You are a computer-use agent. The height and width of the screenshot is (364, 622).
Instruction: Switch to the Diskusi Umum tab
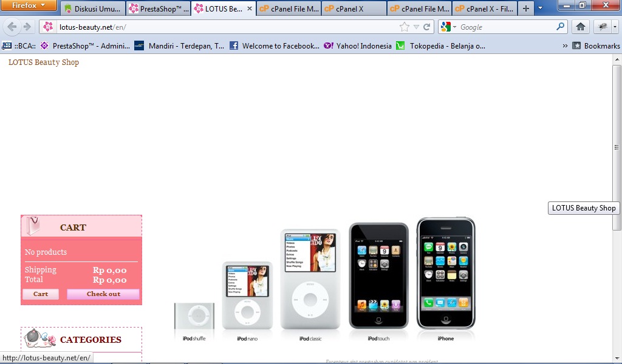tap(93, 8)
